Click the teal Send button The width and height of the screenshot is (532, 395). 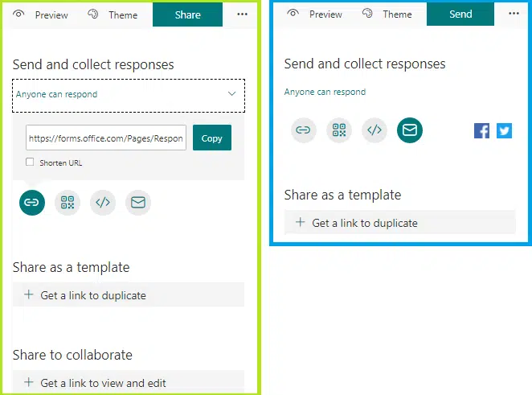coord(460,14)
